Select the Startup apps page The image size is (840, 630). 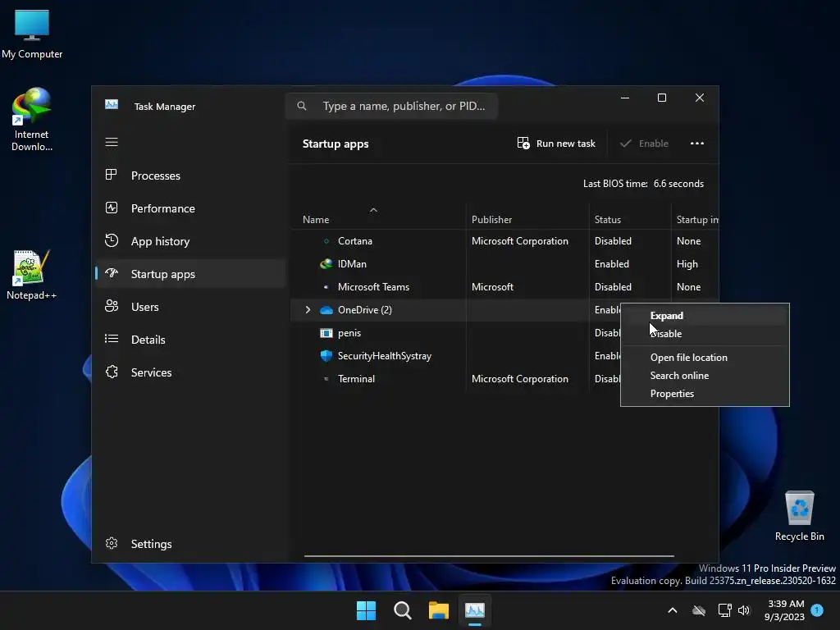(x=190, y=274)
